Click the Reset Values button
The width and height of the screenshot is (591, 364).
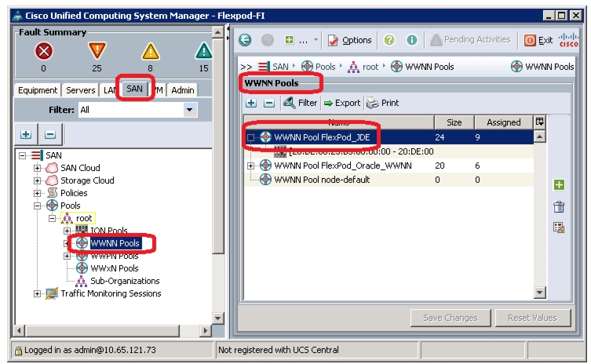[x=532, y=318]
